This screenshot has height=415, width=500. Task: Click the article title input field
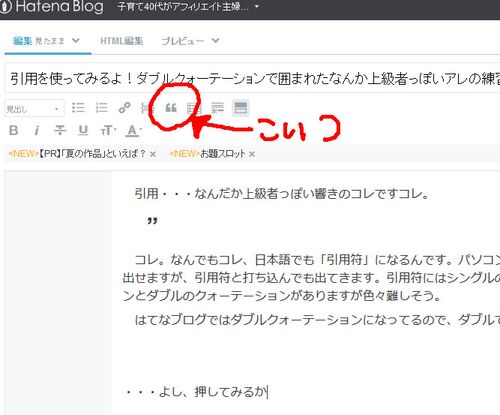(x=252, y=79)
